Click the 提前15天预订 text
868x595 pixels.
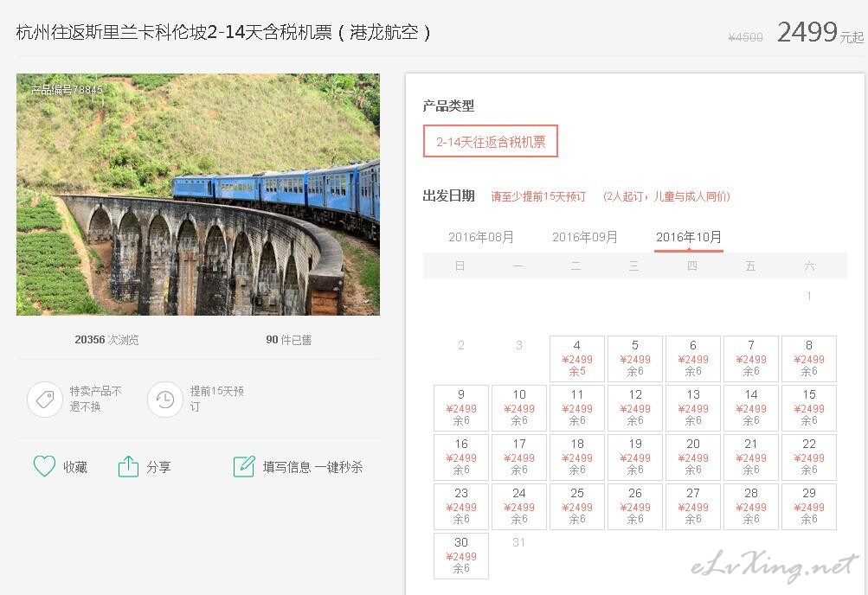tap(216, 399)
